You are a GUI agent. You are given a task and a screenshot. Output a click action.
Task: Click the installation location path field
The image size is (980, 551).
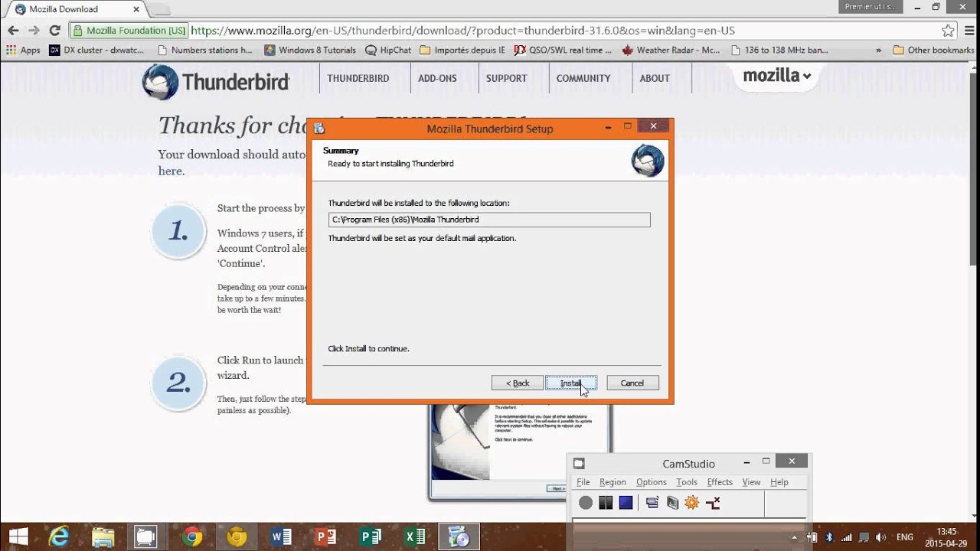pyautogui.click(x=489, y=220)
